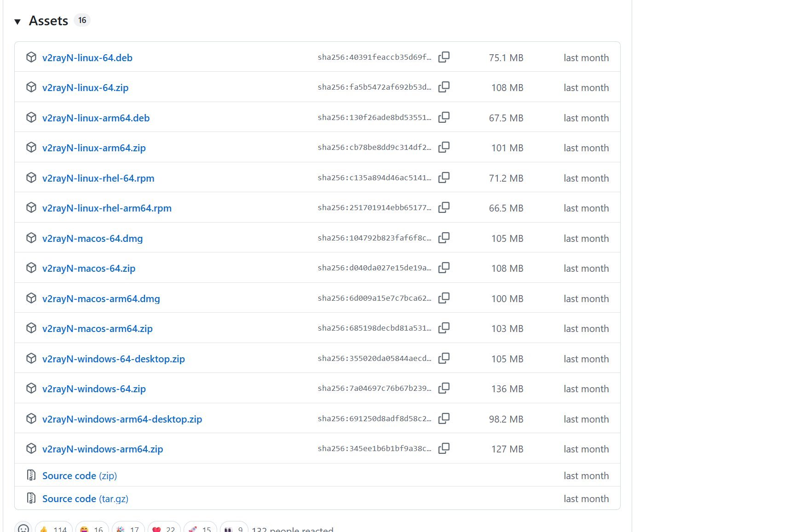Click package icon beside v2rayN-windows-64.zip
Image resolution: width=795 pixels, height=532 pixels.
pos(31,388)
